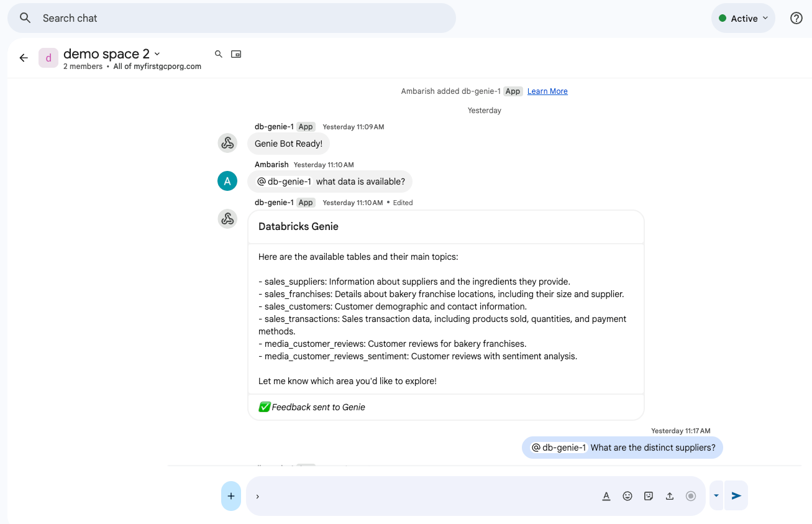Open the Active status dropdown
812x524 pixels.
[743, 19]
